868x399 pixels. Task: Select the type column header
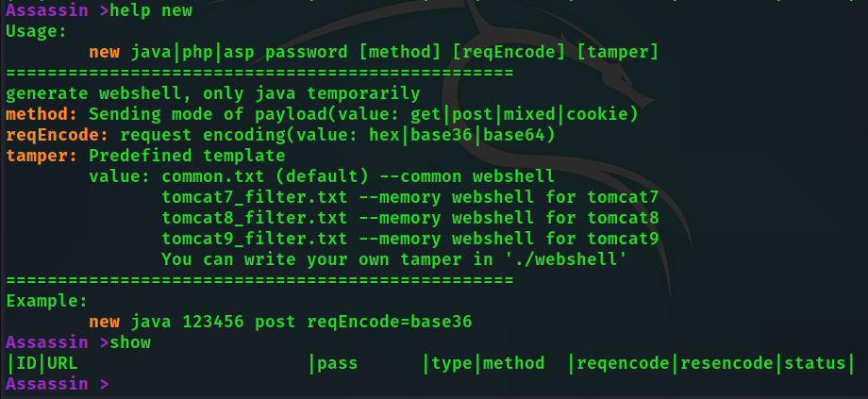click(453, 363)
